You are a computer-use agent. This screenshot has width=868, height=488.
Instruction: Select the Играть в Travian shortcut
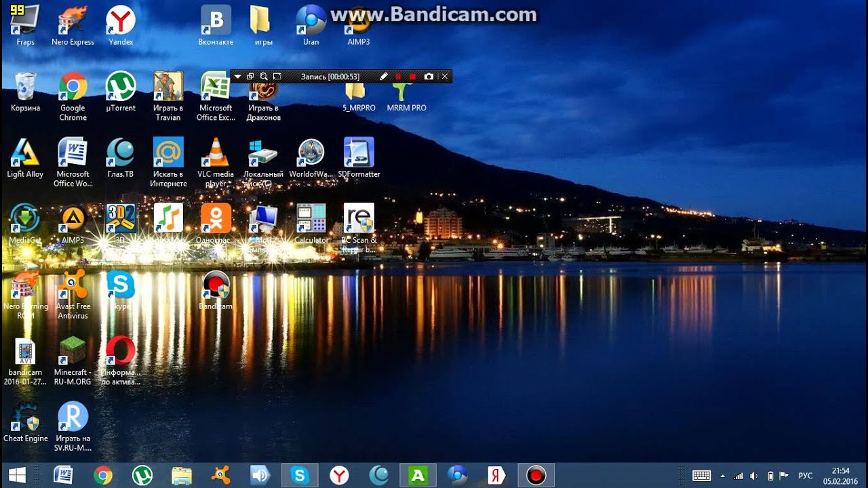168,97
